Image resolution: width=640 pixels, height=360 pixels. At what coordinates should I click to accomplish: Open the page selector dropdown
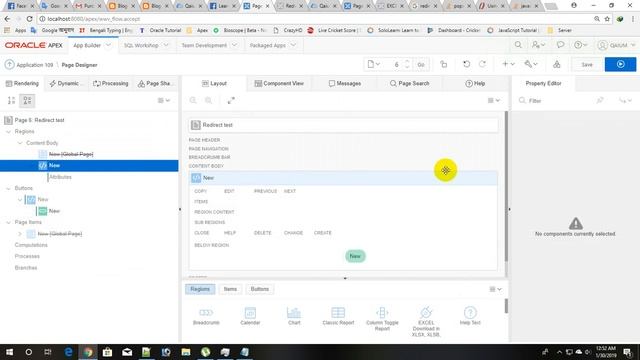click(x=373, y=64)
